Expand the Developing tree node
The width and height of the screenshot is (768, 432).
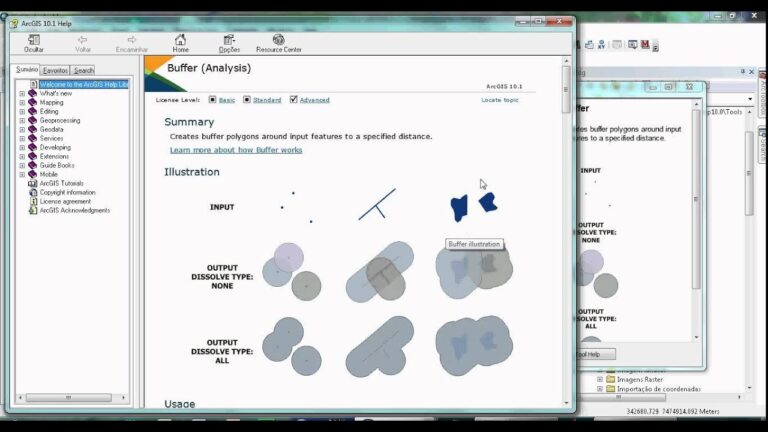point(22,147)
